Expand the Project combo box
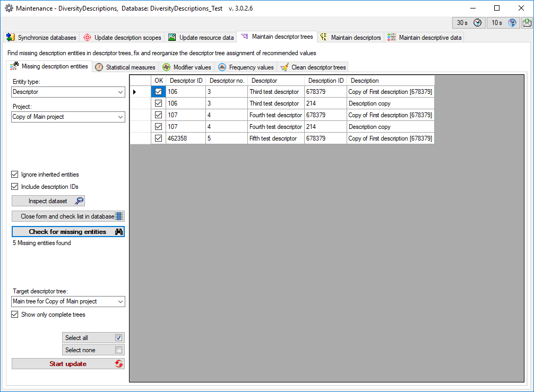Viewport: 534px width, 392px height. coord(120,117)
